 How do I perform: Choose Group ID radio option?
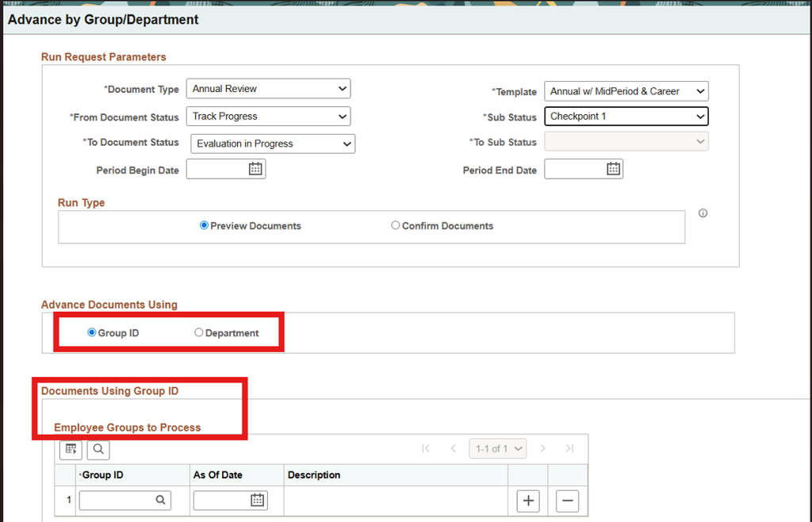(x=92, y=332)
